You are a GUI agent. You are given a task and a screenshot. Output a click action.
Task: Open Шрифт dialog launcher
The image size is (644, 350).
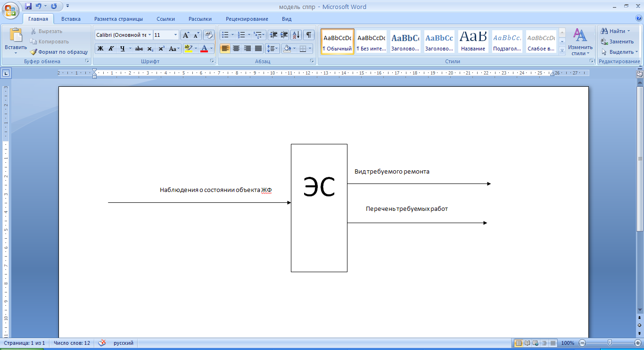[212, 61]
